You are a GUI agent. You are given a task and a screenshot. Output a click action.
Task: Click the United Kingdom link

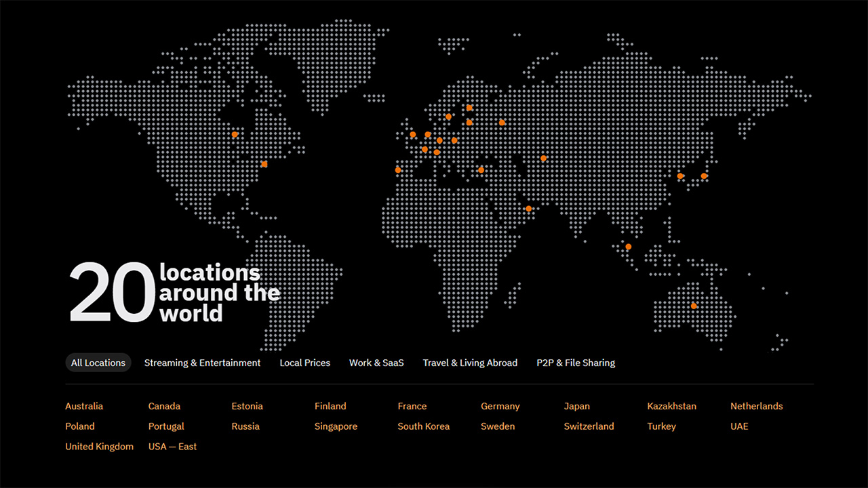point(99,446)
